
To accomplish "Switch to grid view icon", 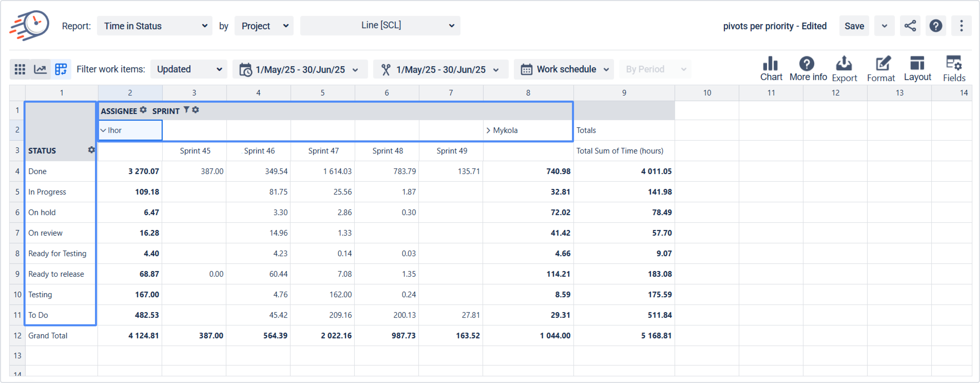I will pos(19,69).
